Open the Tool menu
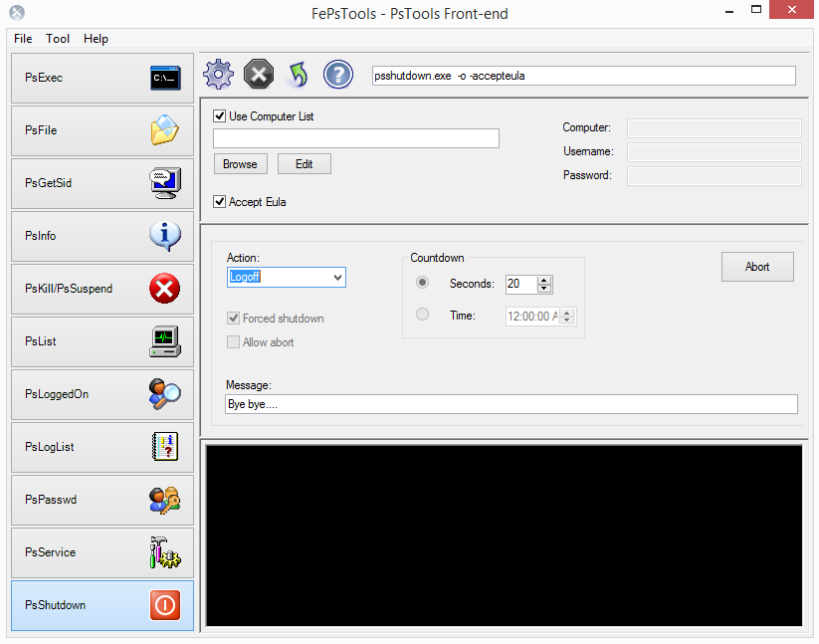This screenshot has height=644, width=819. coord(57,39)
